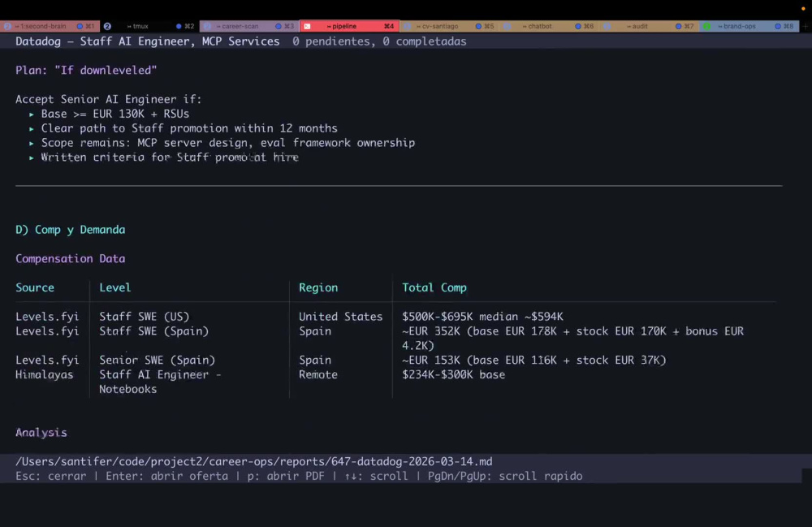Screen dimensions: 812x527
Task: Click the 'D) Comp y Demanda' section heading
Action: 70,230
